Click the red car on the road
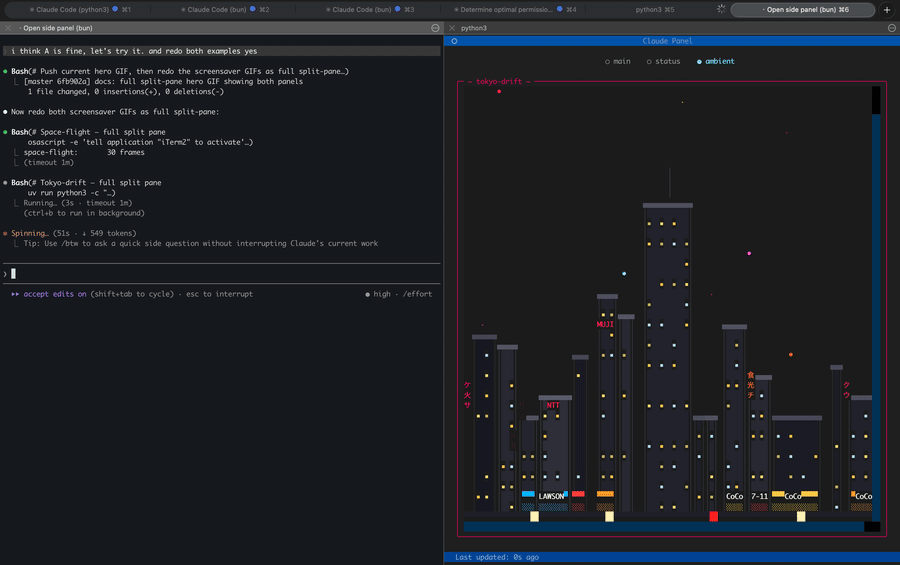Image resolution: width=900 pixels, height=565 pixels. point(713,516)
